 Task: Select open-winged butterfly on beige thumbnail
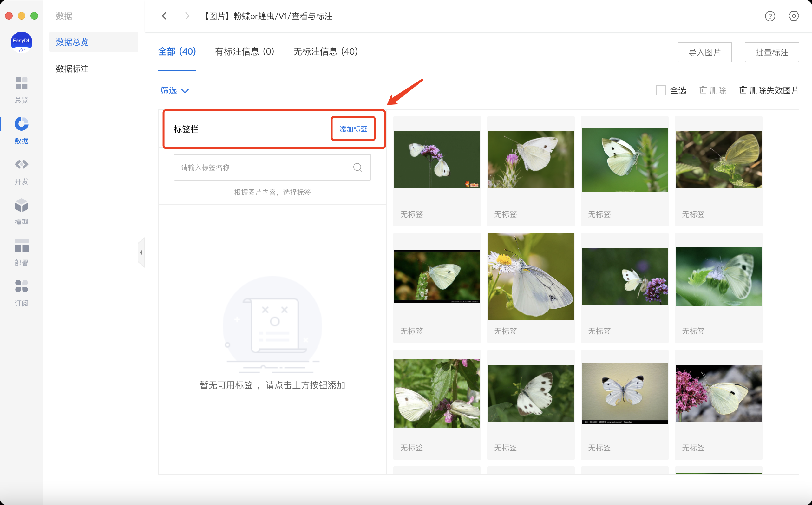point(625,393)
